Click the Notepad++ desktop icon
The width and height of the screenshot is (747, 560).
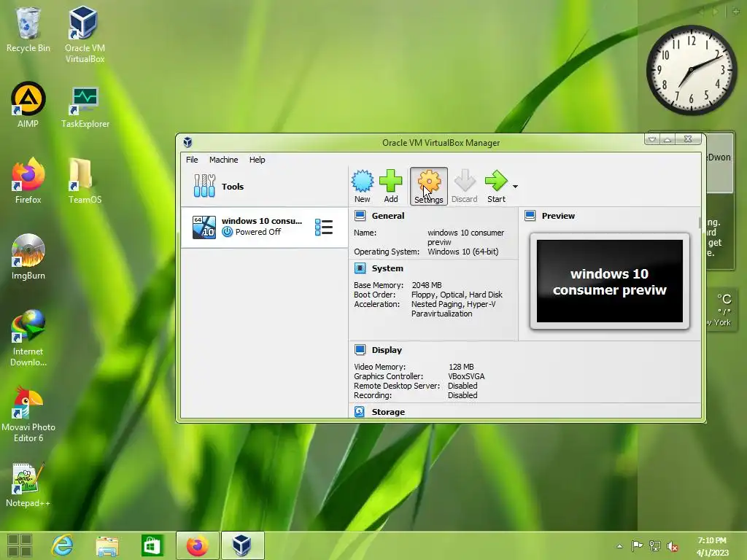pos(28,485)
